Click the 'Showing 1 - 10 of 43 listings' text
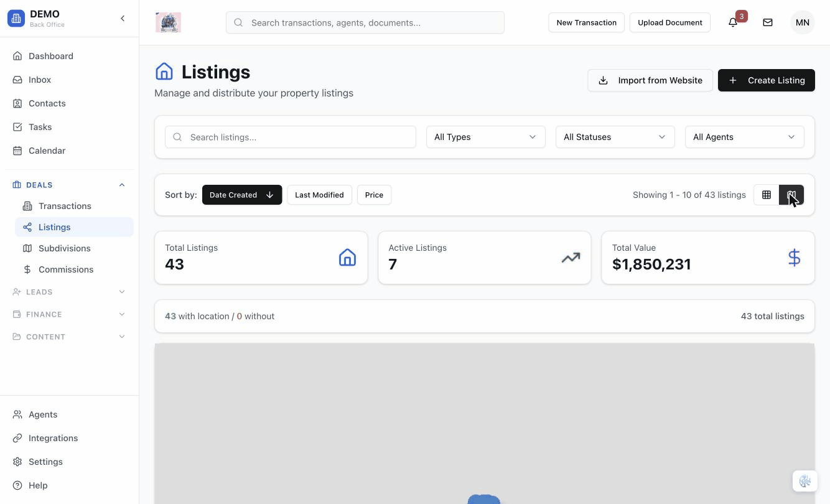 [x=689, y=195]
